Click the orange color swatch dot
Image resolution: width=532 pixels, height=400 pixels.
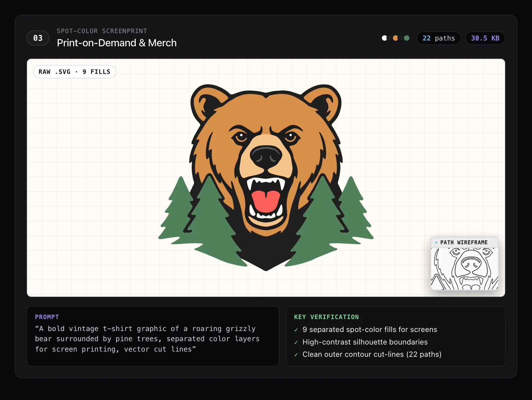(395, 38)
